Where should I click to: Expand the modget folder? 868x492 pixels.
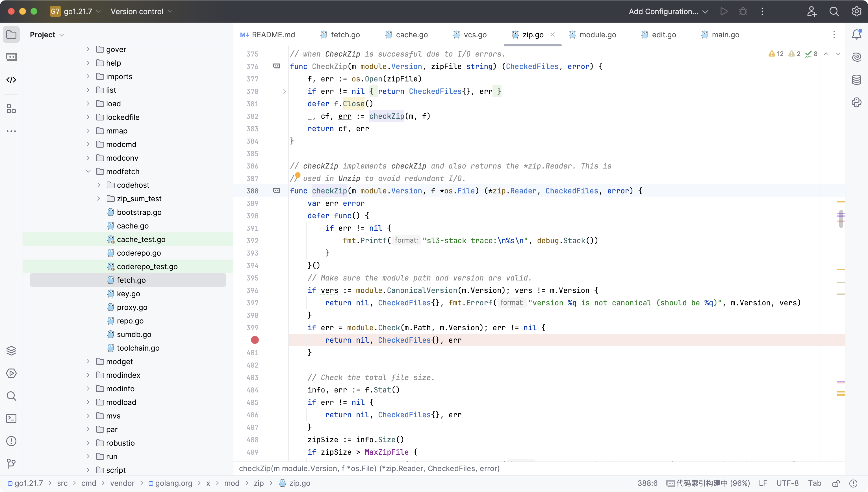88,362
